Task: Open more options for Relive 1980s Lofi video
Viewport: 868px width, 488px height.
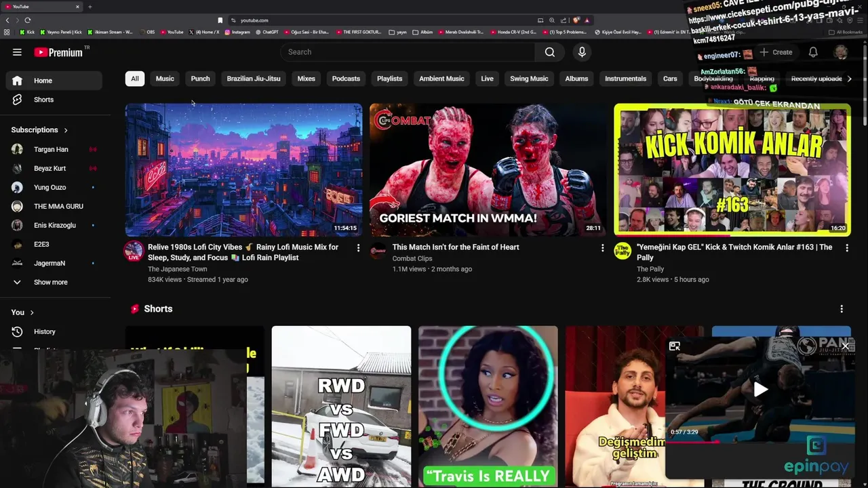Action: [358, 248]
